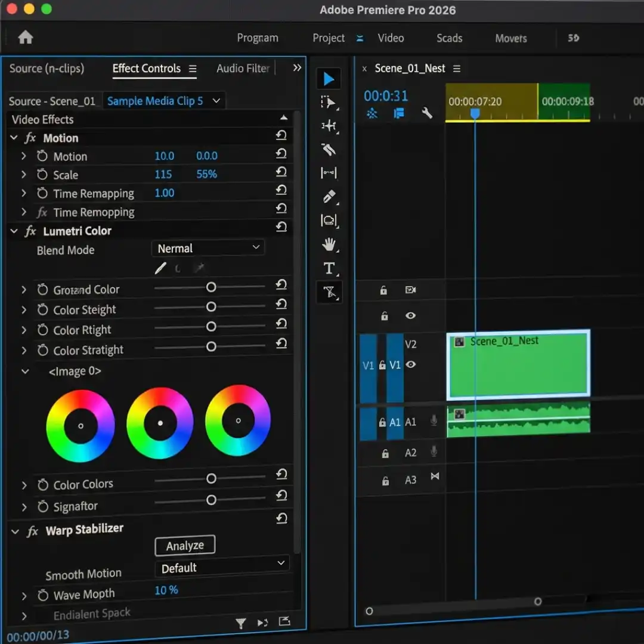The width and height of the screenshot is (644, 644).
Task: Show hidden panel tabs via double chevron
Action: 297,67
